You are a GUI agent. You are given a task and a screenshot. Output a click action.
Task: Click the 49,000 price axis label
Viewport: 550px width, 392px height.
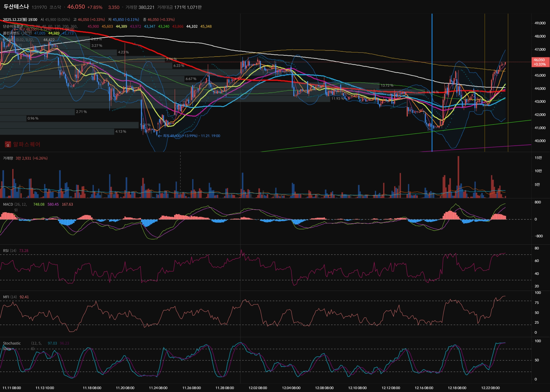coord(540,23)
